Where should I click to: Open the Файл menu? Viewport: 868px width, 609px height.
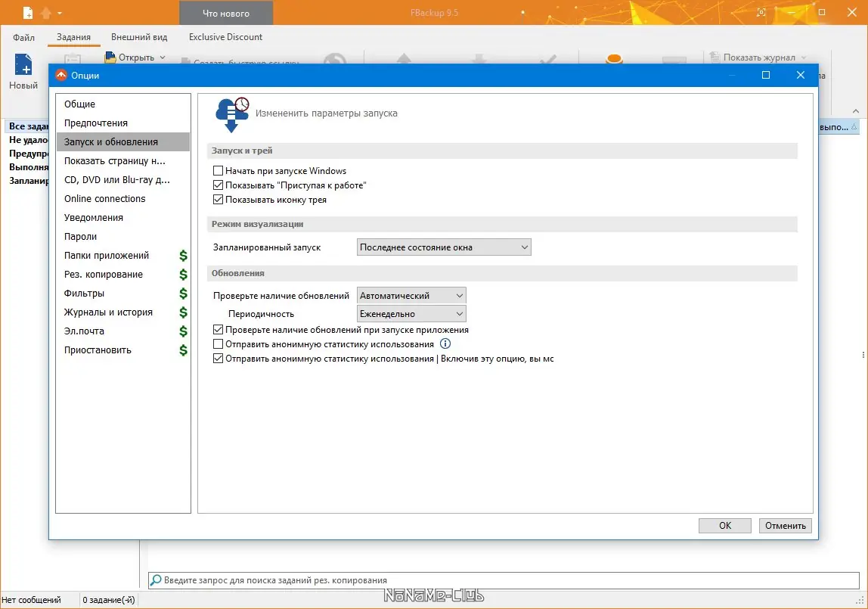(23, 37)
